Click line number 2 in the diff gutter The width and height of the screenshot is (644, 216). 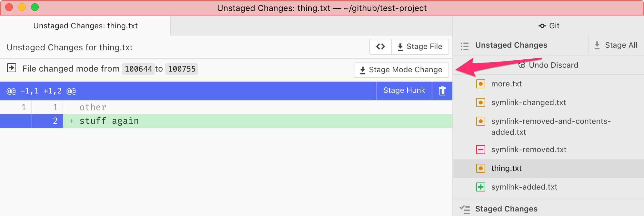pyautogui.click(x=55, y=121)
